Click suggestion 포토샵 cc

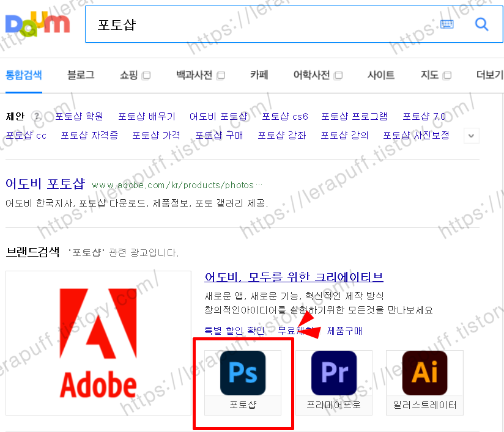click(x=26, y=135)
